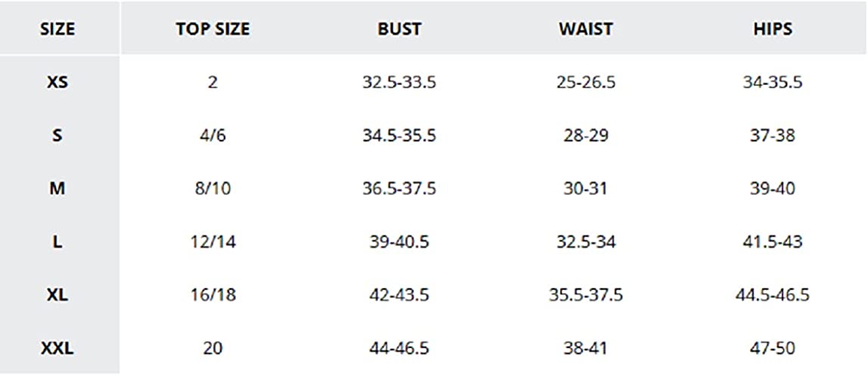868x376 pixels.
Task: Click the BUST column header
Action: (x=399, y=30)
